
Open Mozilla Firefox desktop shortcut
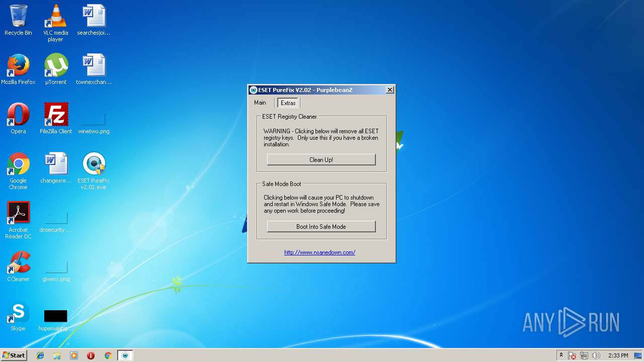point(18,69)
